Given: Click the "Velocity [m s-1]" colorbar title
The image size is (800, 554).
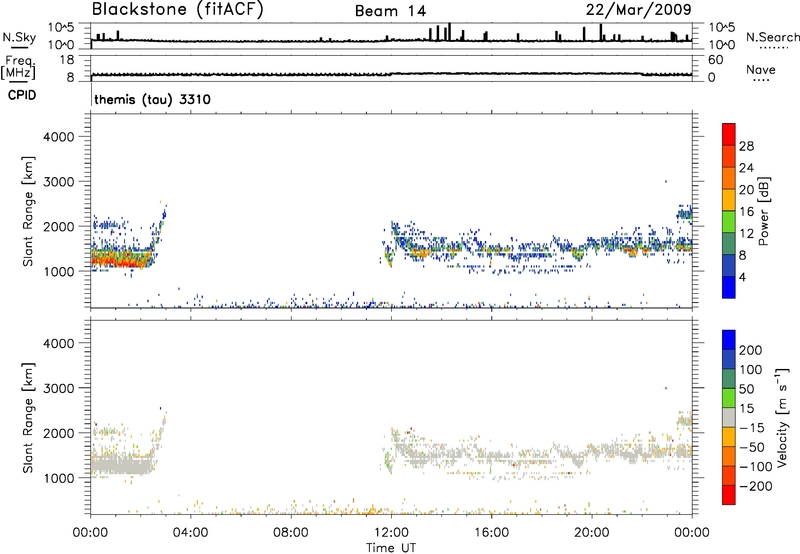Looking at the screenshot, I should [782, 418].
